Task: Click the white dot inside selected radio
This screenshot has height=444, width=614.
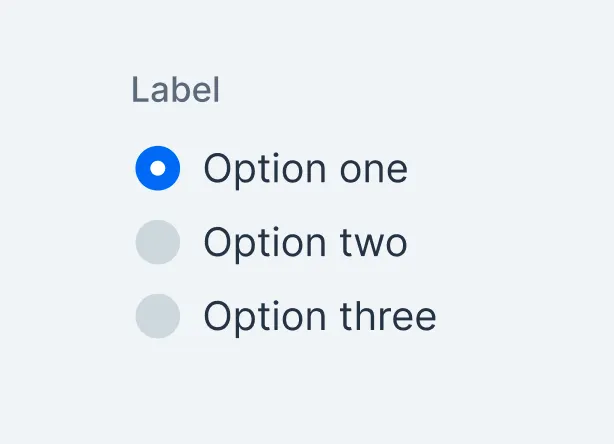Action: [x=158, y=168]
